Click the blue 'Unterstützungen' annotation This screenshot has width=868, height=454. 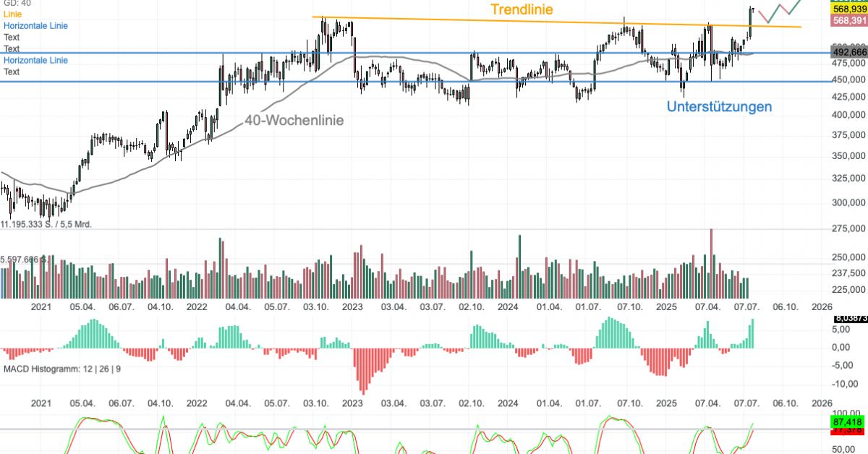point(719,107)
